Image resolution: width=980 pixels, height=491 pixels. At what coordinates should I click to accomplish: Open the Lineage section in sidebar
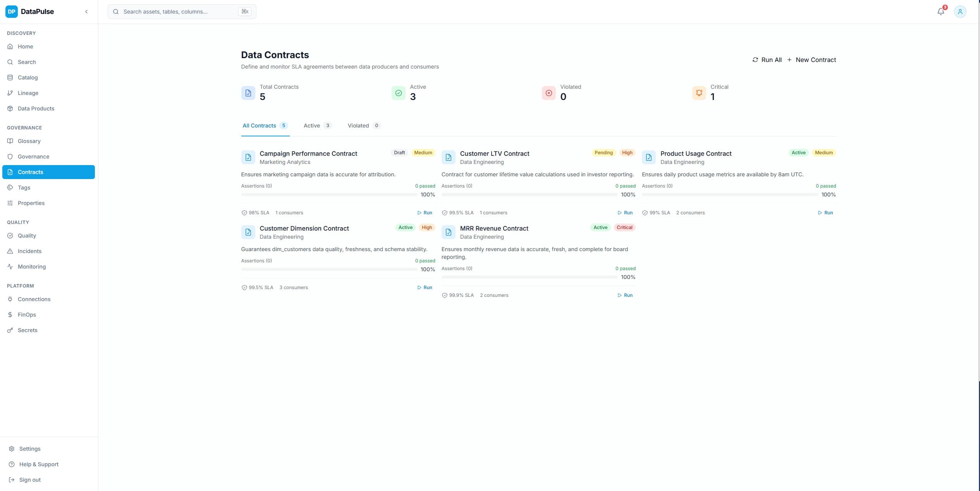coord(28,93)
